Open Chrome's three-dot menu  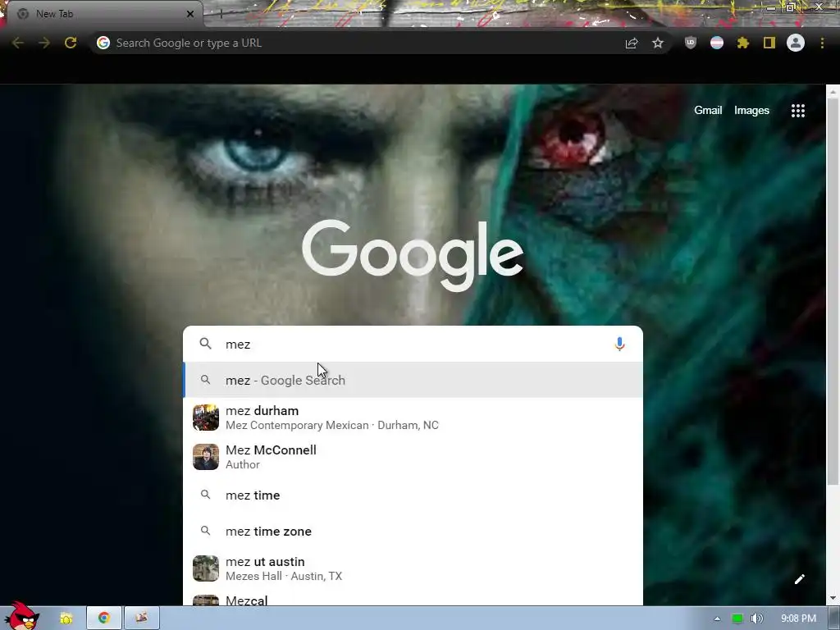[x=822, y=43]
